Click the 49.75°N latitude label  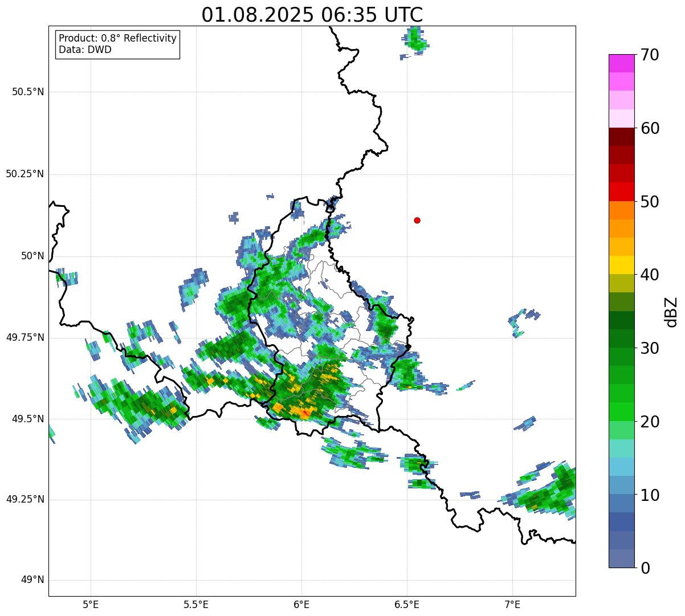click(25, 337)
